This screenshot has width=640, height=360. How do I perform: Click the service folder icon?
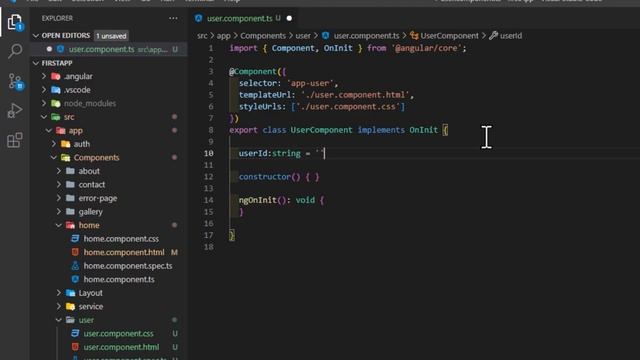click(71, 307)
